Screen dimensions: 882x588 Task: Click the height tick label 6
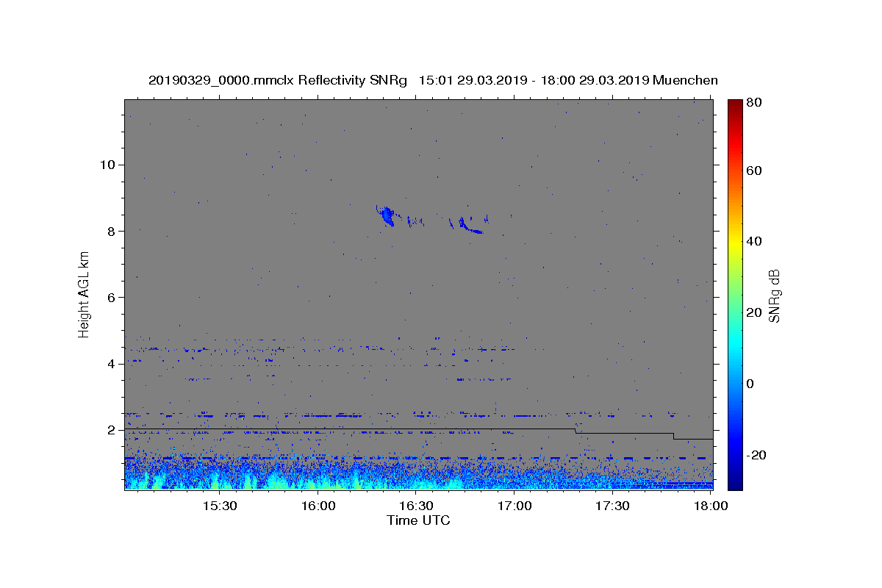pos(111,297)
